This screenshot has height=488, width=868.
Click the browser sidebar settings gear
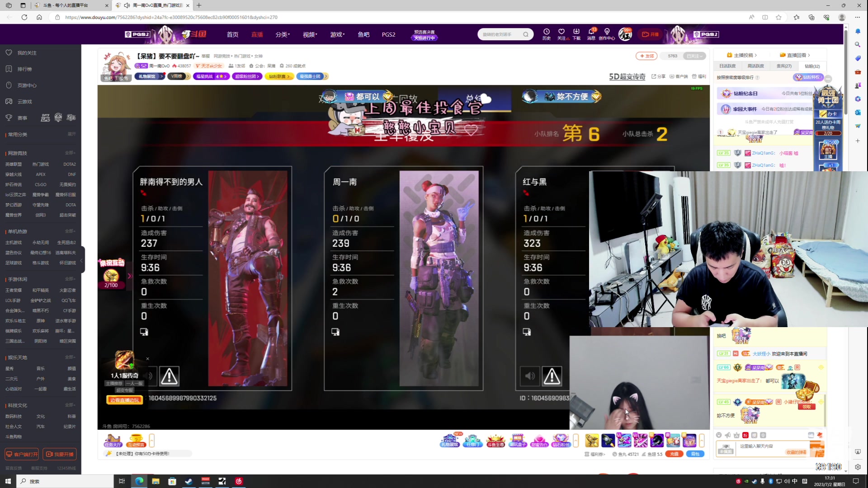coord(858,467)
